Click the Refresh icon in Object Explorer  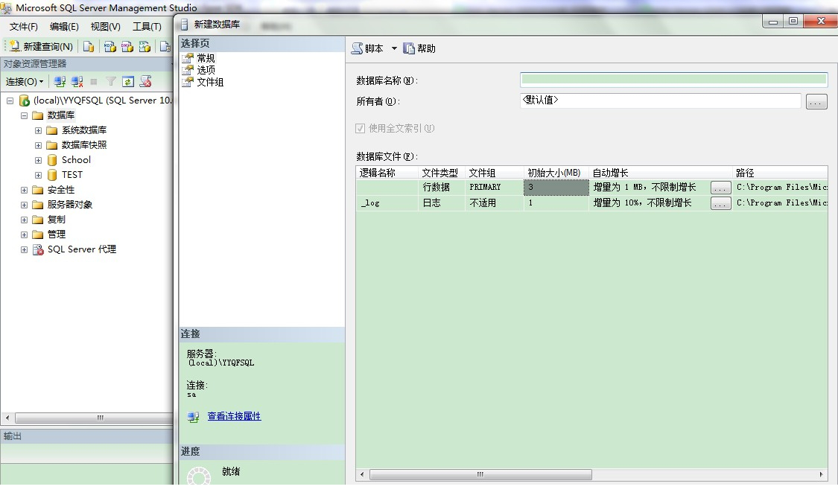(x=128, y=82)
